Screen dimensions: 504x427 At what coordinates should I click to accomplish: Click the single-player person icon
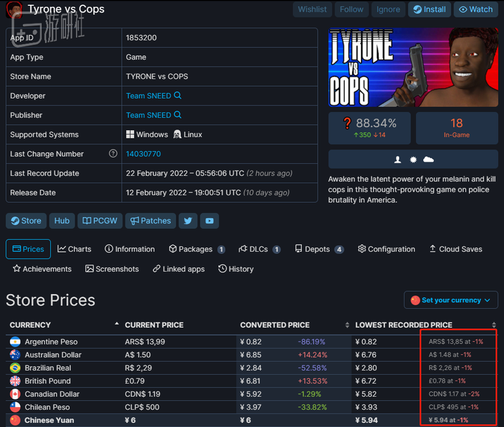pos(398,160)
